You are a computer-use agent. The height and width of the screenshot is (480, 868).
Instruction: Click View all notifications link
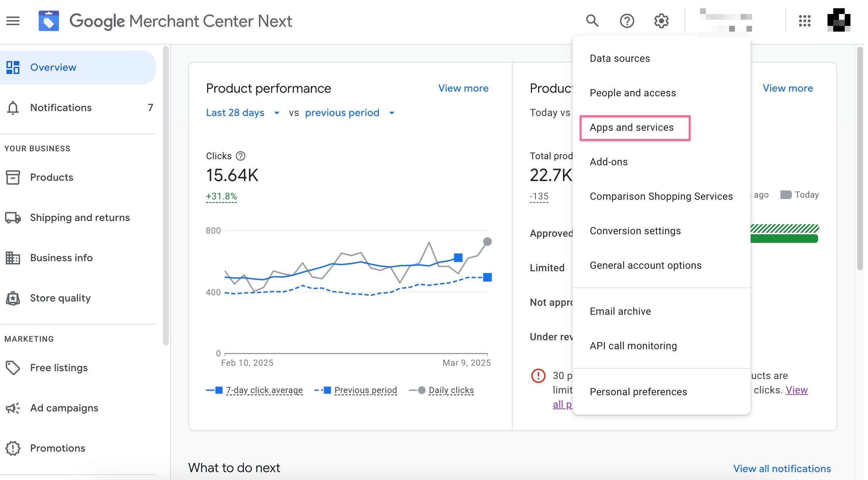[x=782, y=469]
